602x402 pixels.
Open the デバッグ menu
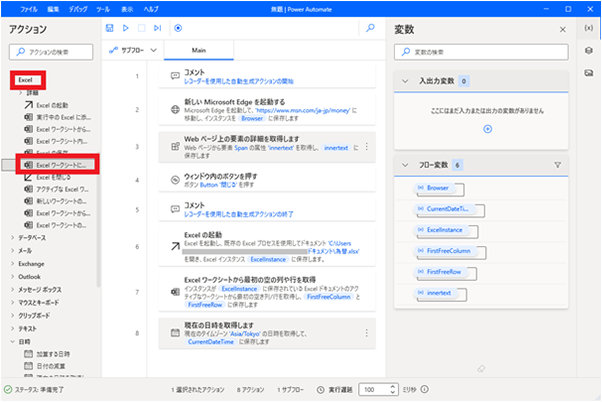click(x=78, y=9)
